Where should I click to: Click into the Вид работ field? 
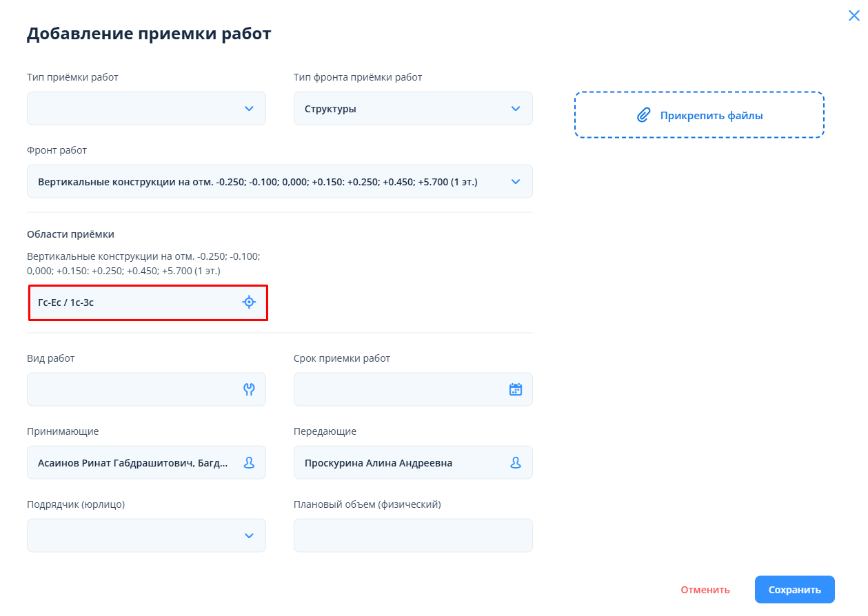tap(131, 389)
